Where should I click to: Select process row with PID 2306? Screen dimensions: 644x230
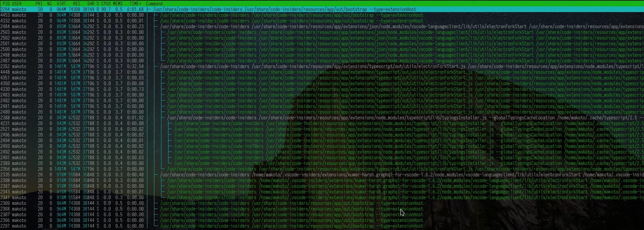click(x=322, y=220)
